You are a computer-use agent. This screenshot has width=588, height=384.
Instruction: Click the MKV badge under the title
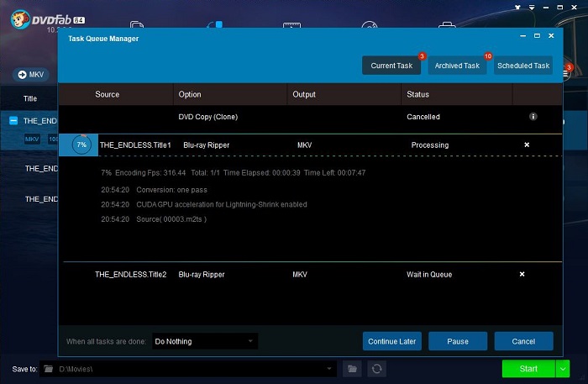[32, 139]
